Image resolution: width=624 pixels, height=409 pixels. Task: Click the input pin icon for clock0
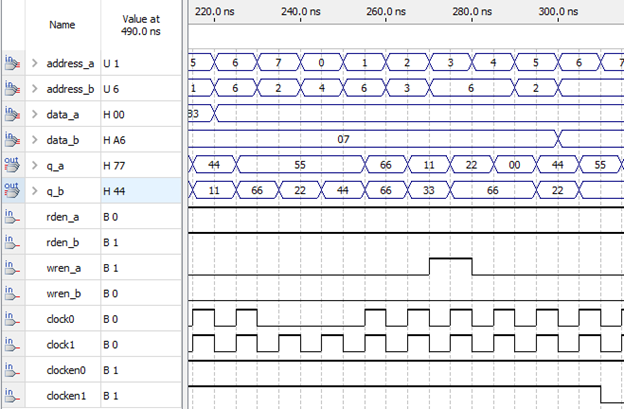[12, 319]
